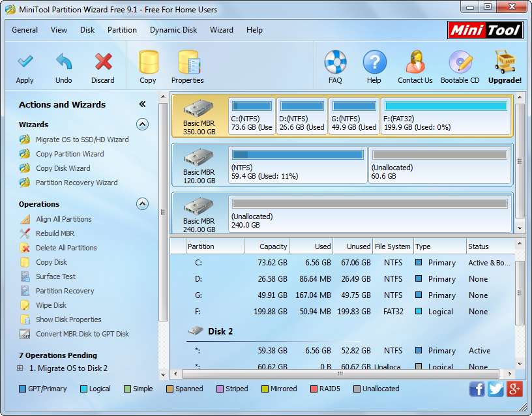
Task: Select the F: FAT32 row in table
Action: tap(343, 312)
